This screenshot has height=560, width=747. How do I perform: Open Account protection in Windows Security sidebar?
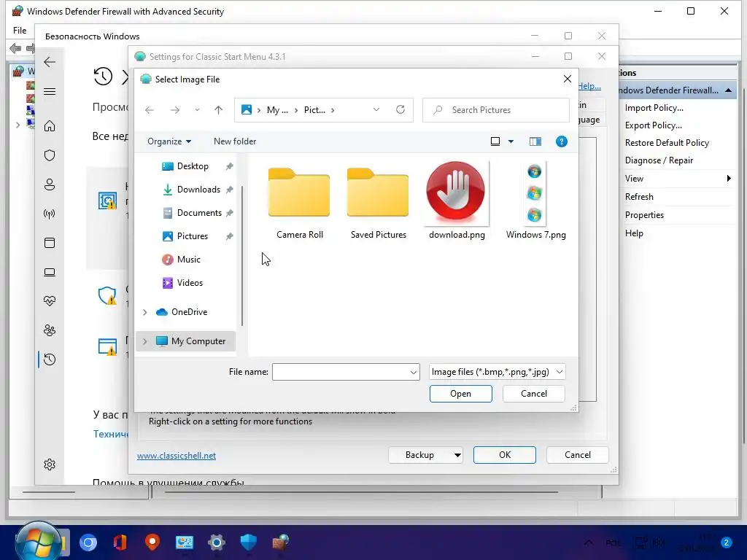50,184
